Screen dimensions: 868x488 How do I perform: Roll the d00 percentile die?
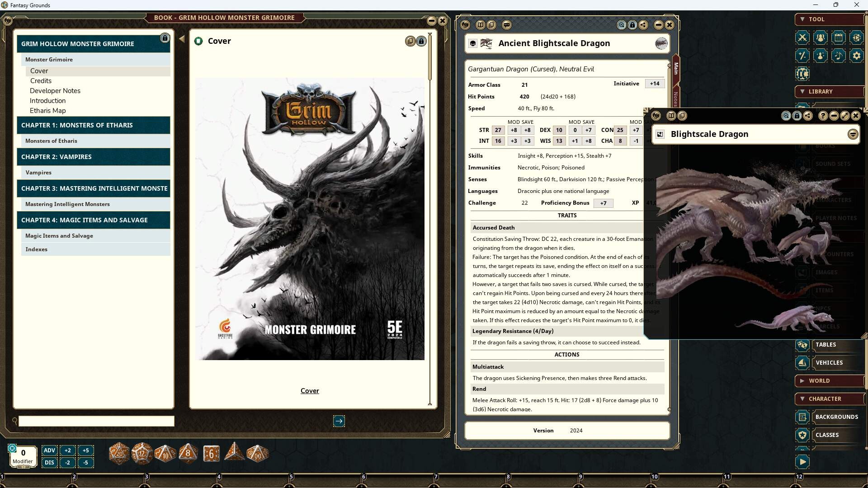pos(257,453)
